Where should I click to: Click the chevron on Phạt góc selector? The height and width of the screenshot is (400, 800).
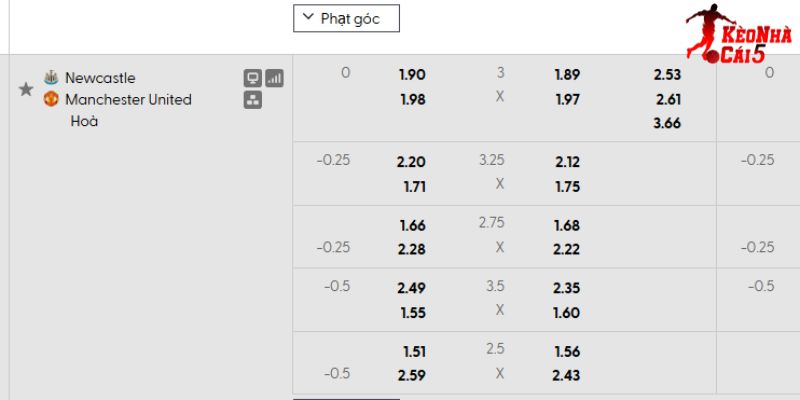(308, 18)
